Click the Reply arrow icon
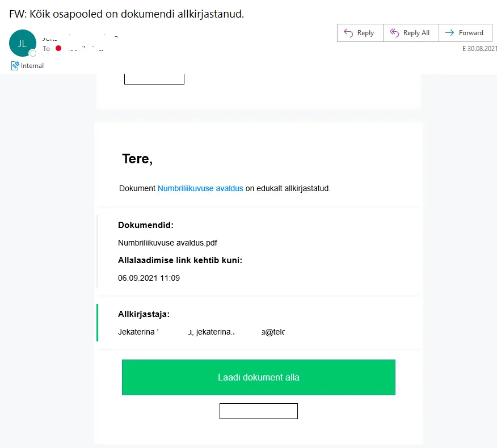 pos(348,33)
